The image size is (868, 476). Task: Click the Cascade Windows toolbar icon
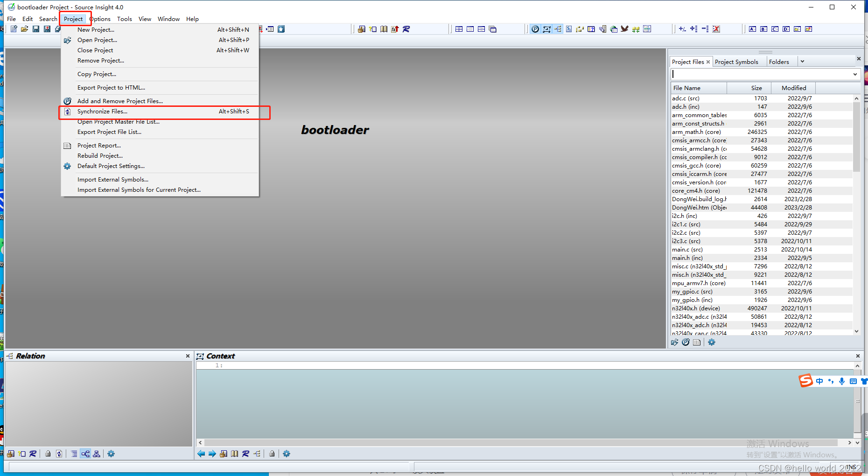pos(492,29)
